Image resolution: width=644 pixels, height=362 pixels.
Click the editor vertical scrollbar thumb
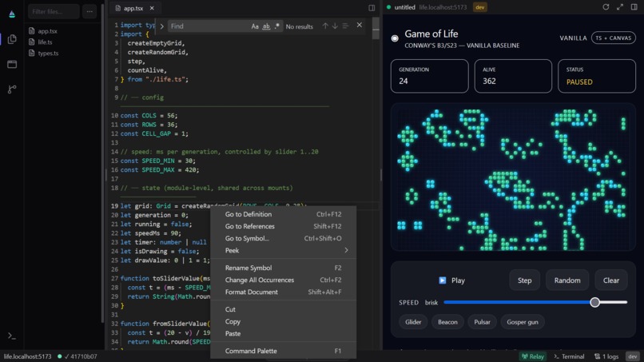point(376,28)
